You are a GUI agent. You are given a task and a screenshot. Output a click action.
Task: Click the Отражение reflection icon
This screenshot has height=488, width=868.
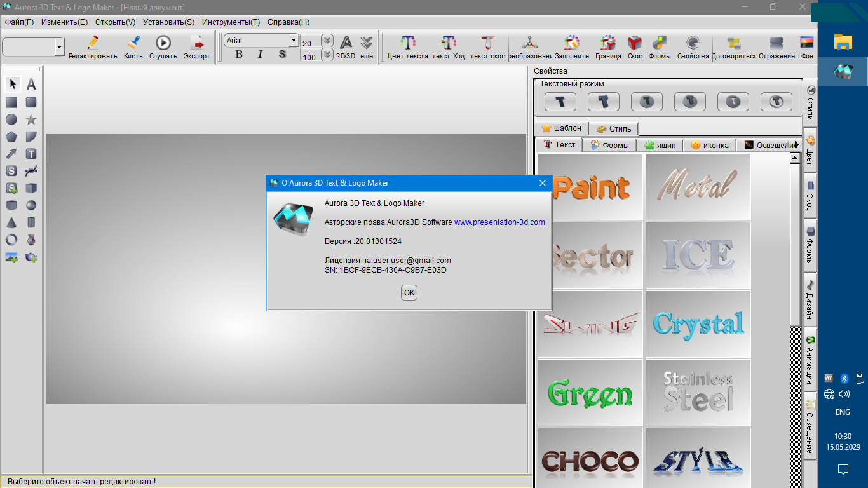pos(776,46)
